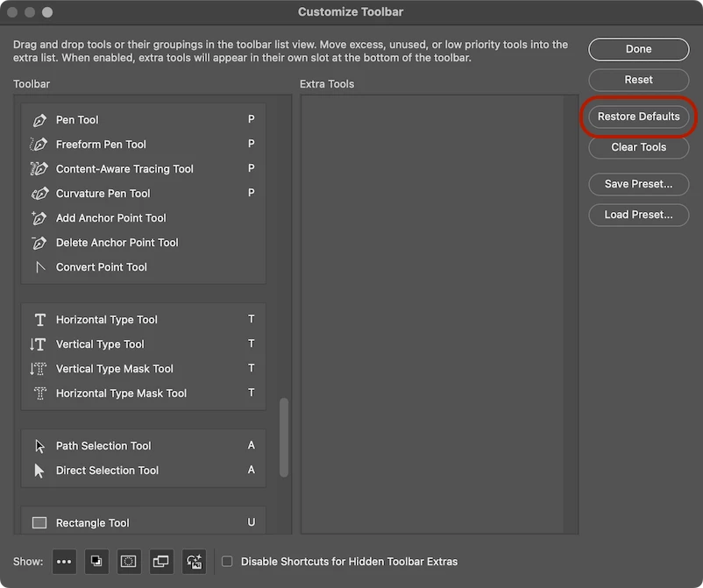Screen dimensions: 703x588
Task: Click the Add Anchor Point Tool icon
Action: tap(39, 218)
